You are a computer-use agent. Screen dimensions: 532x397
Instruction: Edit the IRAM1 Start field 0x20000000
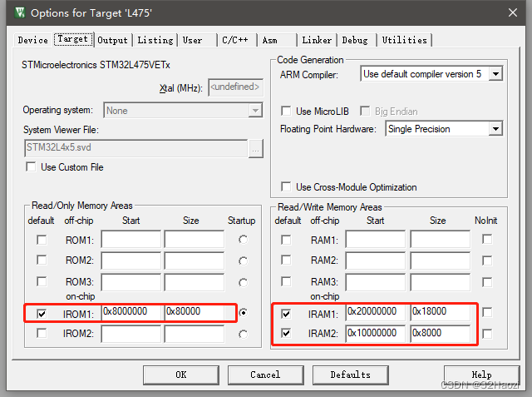376,312
